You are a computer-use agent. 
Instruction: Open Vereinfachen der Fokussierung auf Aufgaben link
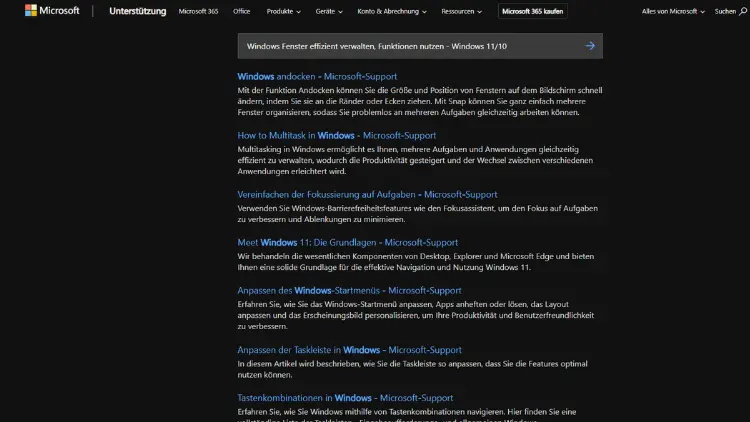[367, 195]
